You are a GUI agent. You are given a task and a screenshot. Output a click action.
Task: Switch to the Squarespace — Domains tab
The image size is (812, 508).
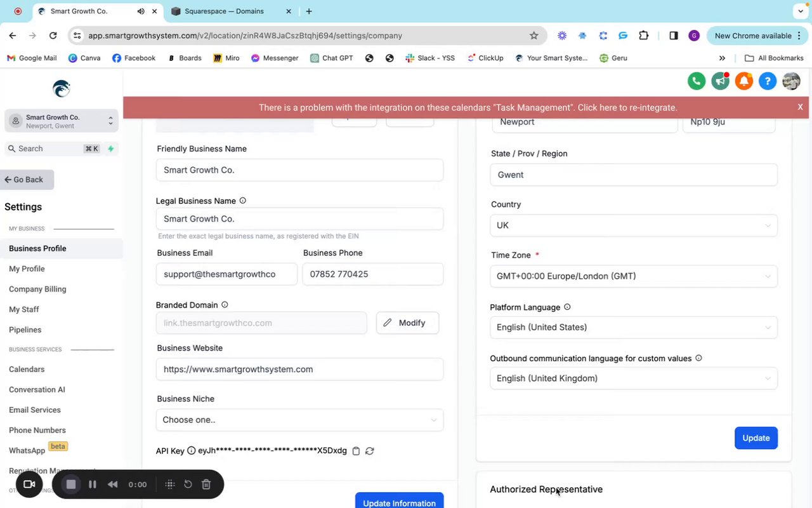click(x=232, y=11)
